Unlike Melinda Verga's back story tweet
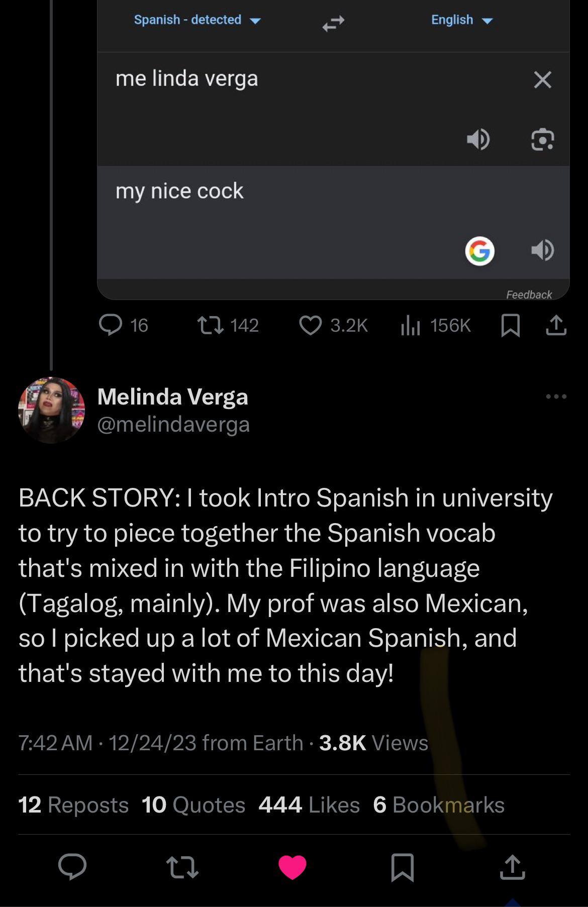The image size is (588, 907). coord(292,867)
